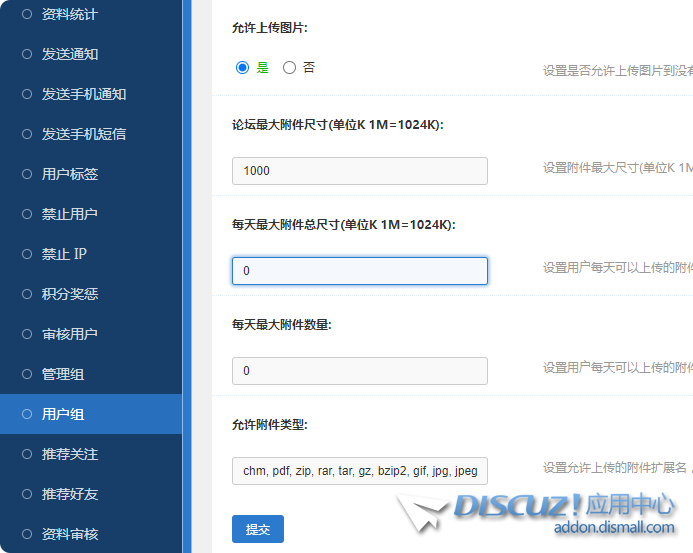Go to 发送通知 menu item
Image resolution: width=693 pixels, height=553 pixels.
70,54
